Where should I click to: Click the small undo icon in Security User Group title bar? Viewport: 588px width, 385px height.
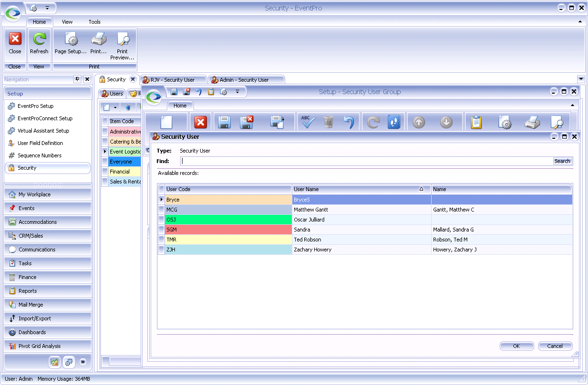point(199,92)
